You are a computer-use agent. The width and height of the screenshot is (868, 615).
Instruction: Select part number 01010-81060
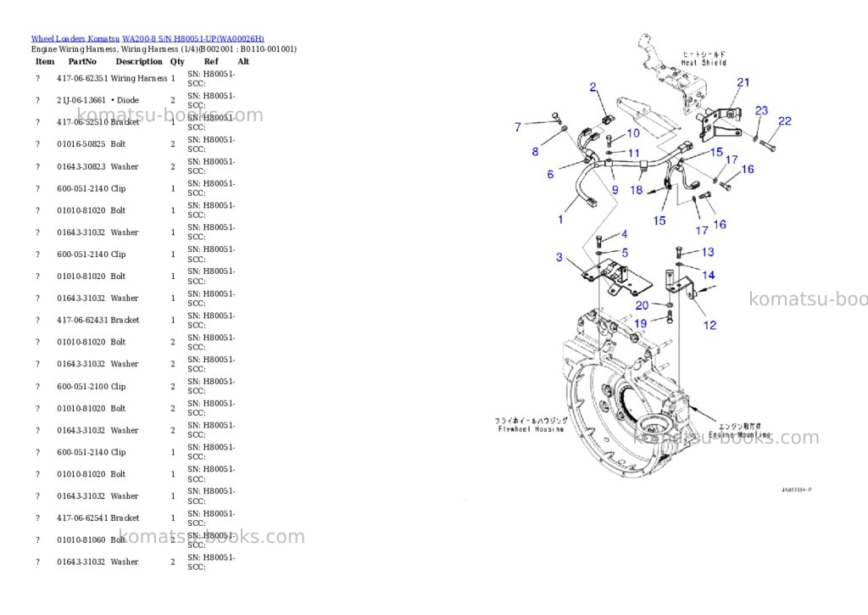(x=81, y=540)
